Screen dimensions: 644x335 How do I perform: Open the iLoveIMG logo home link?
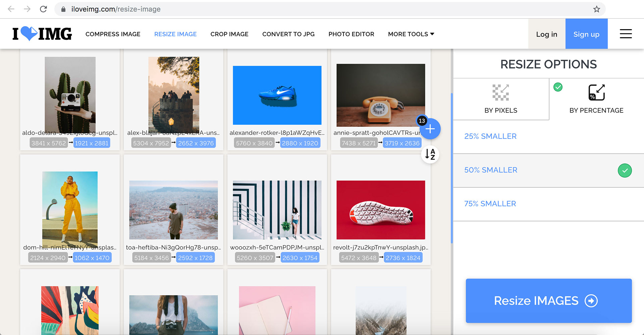42,34
